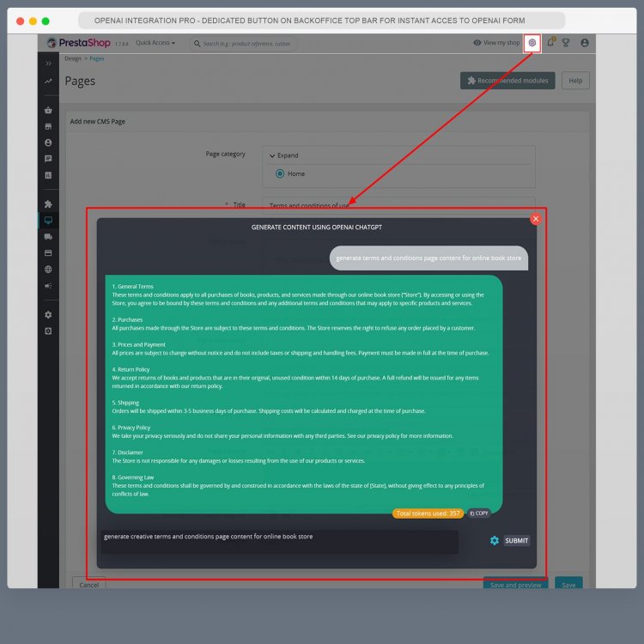Click the '8. Governing Law' heading
The image size is (644, 644).
(x=132, y=477)
